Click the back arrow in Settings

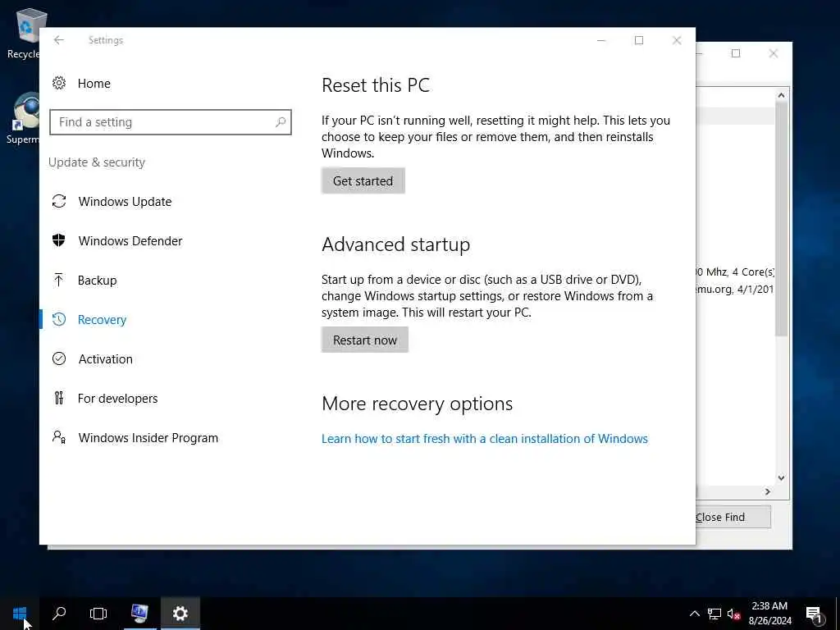pos(59,40)
